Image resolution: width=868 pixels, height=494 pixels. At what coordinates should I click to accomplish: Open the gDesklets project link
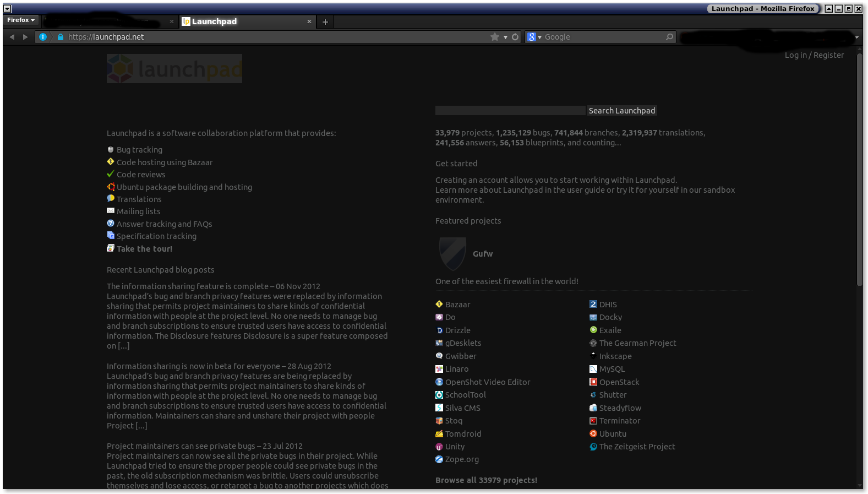coord(463,343)
